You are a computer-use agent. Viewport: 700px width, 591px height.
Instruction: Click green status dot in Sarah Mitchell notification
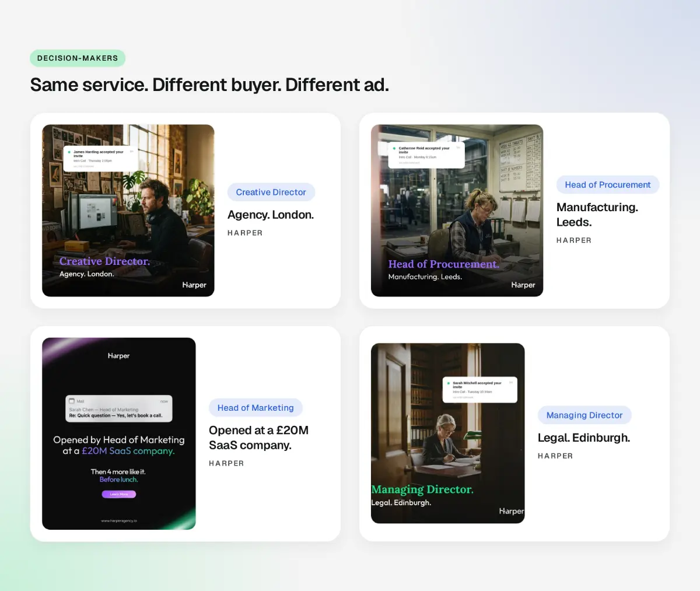[448, 383]
